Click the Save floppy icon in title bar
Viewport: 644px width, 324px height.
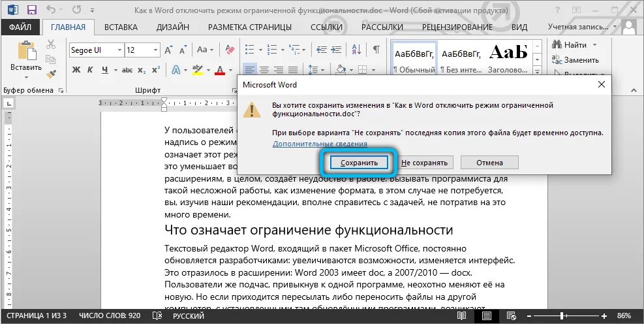(x=31, y=10)
